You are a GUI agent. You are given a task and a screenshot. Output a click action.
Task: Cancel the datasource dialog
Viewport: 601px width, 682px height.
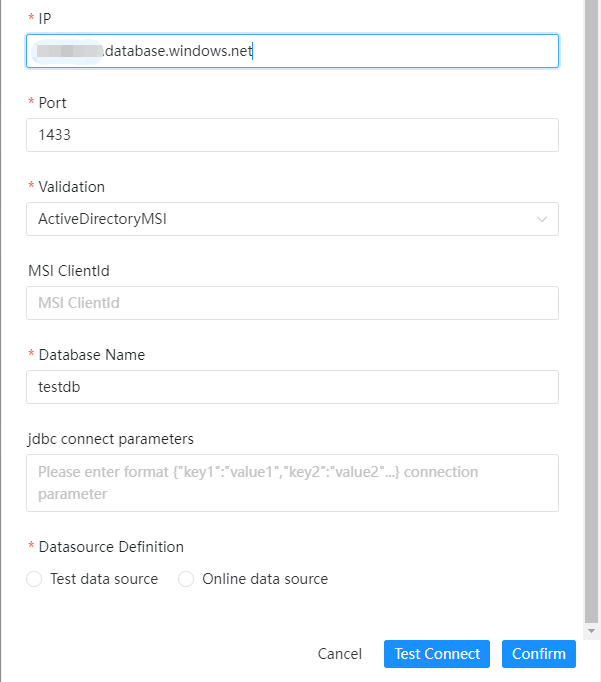coord(340,654)
